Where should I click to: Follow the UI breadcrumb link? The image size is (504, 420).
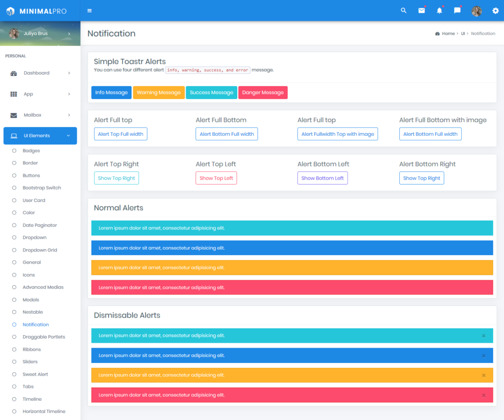pyautogui.click(x=463, y=33)
